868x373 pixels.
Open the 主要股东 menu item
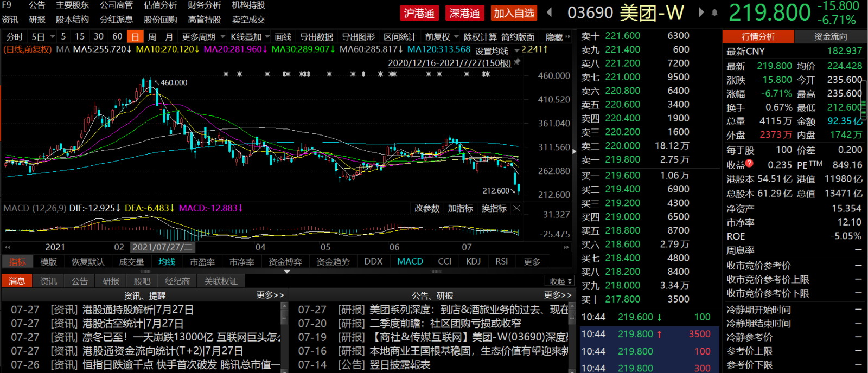point(72,5)
